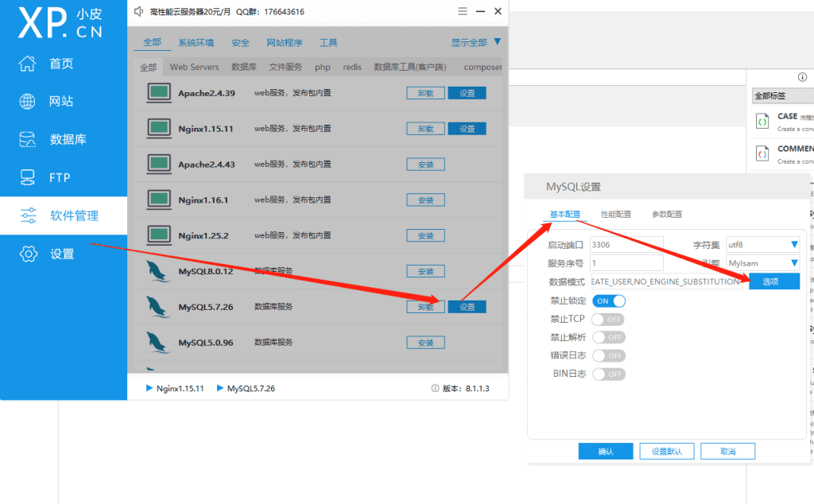814x504 pixels.
Task: Click the Nginx1.15.11 software row icon
Action: tap(159, 128)
